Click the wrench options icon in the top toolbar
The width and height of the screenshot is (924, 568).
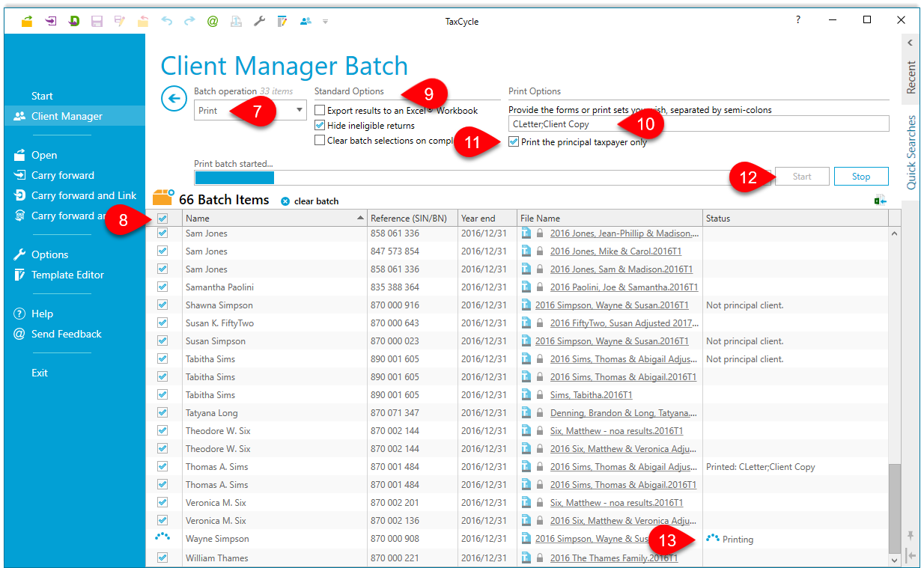click(x=259, y=21)
